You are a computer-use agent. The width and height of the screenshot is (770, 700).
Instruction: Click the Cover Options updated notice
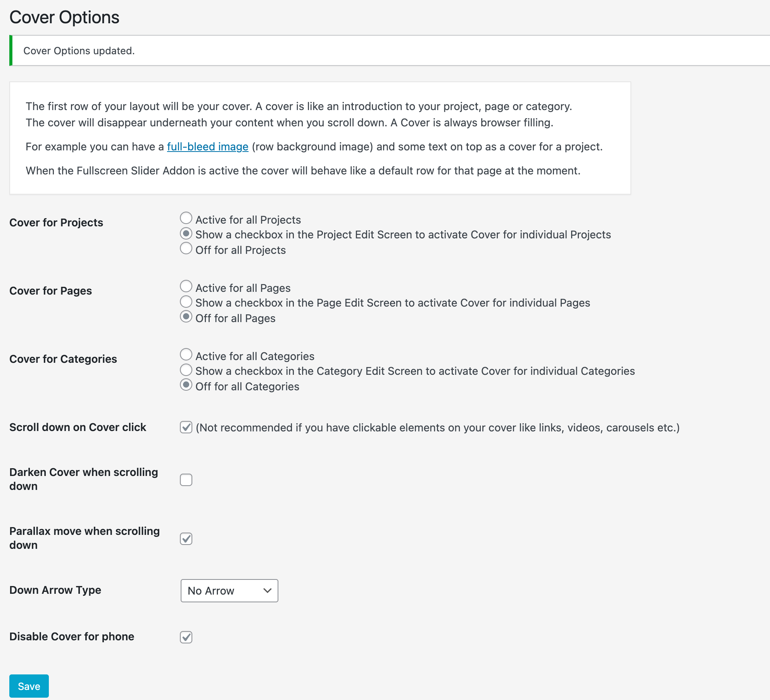pyautogui.click(x=79, y=51)
